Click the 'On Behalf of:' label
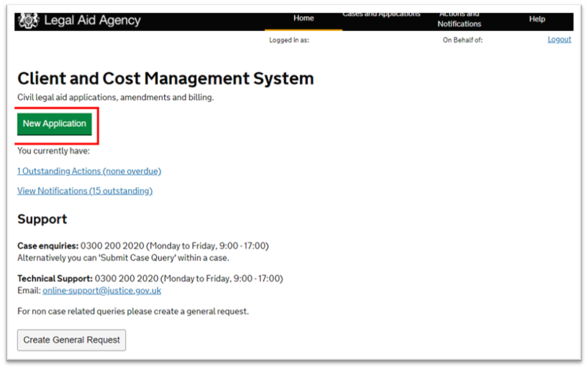This screenshot has width=588, height=369. point(462,40)
